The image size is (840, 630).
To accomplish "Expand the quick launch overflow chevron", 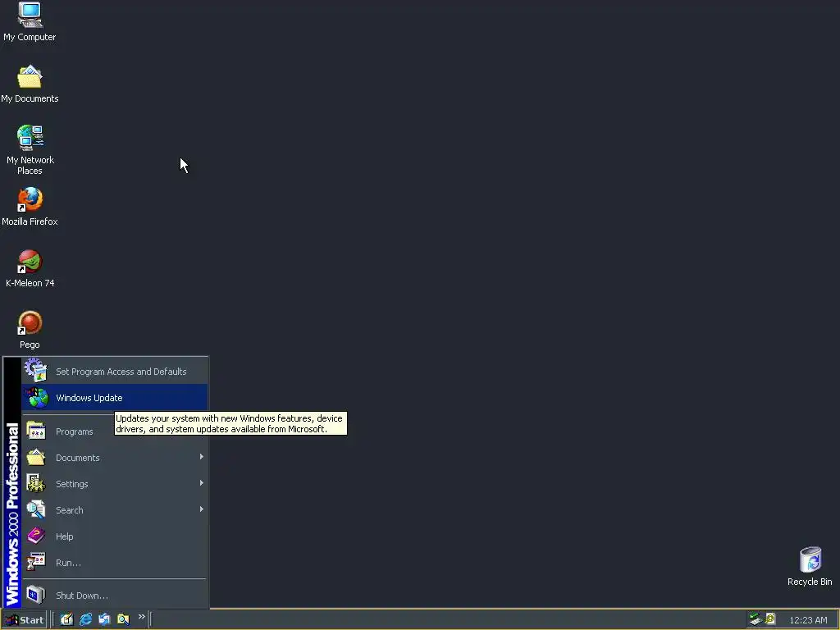I will [141, 617].
